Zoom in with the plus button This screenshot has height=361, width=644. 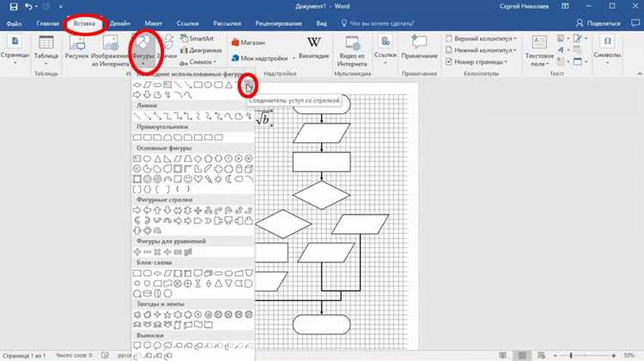[x=614, y=355]
